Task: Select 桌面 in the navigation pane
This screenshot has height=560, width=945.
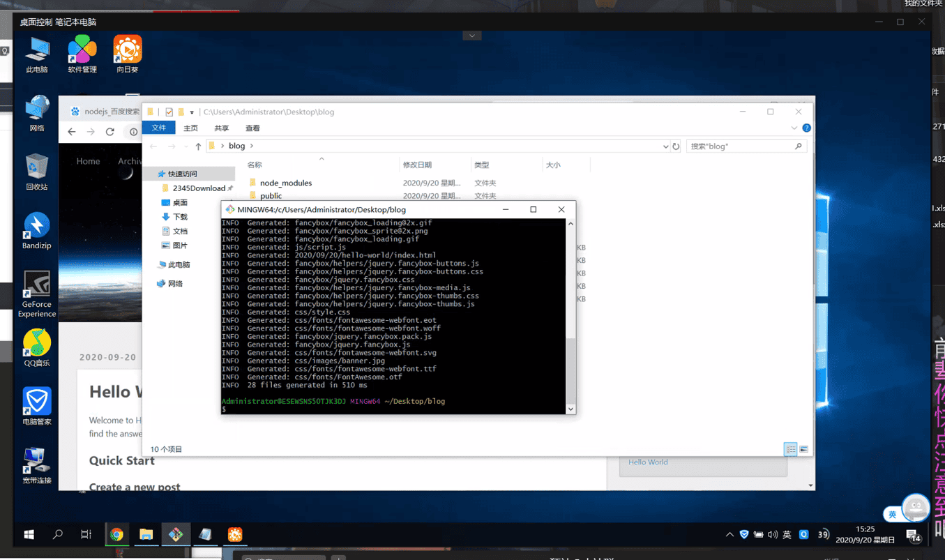Action: (180, 202)
